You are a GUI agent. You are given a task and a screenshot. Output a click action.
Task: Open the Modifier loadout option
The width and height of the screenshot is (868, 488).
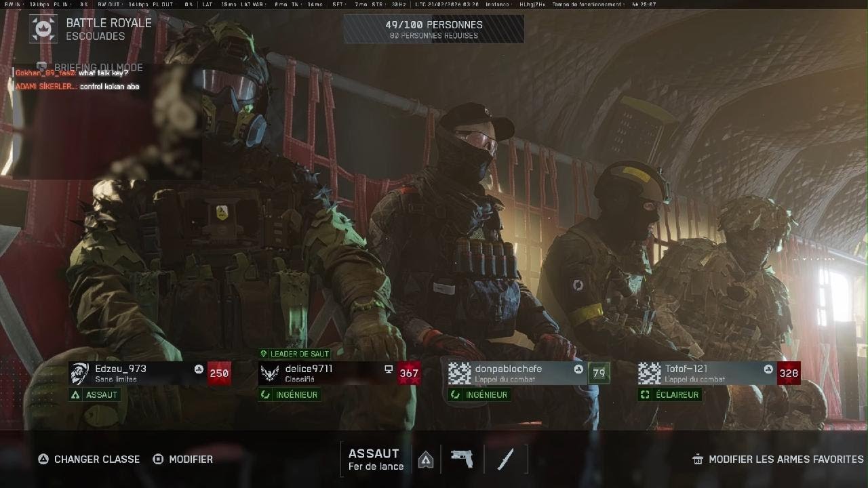[x=183, y=459]
